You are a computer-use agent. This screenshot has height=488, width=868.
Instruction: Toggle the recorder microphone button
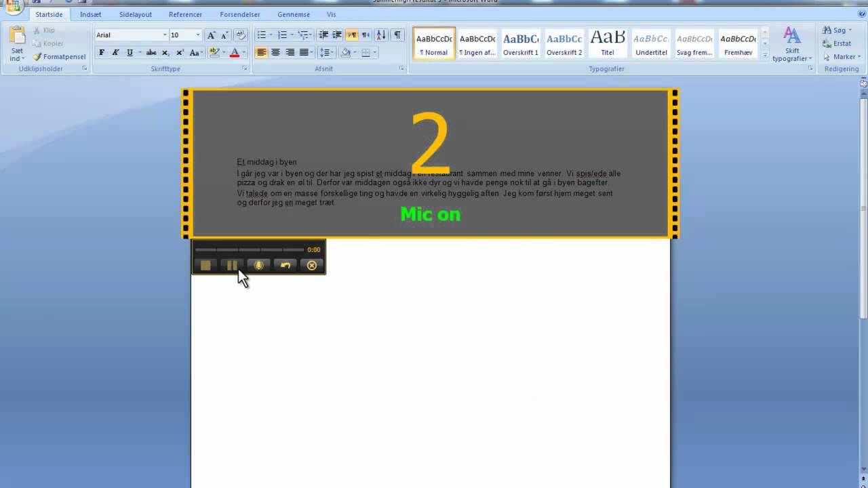(258, 266)
